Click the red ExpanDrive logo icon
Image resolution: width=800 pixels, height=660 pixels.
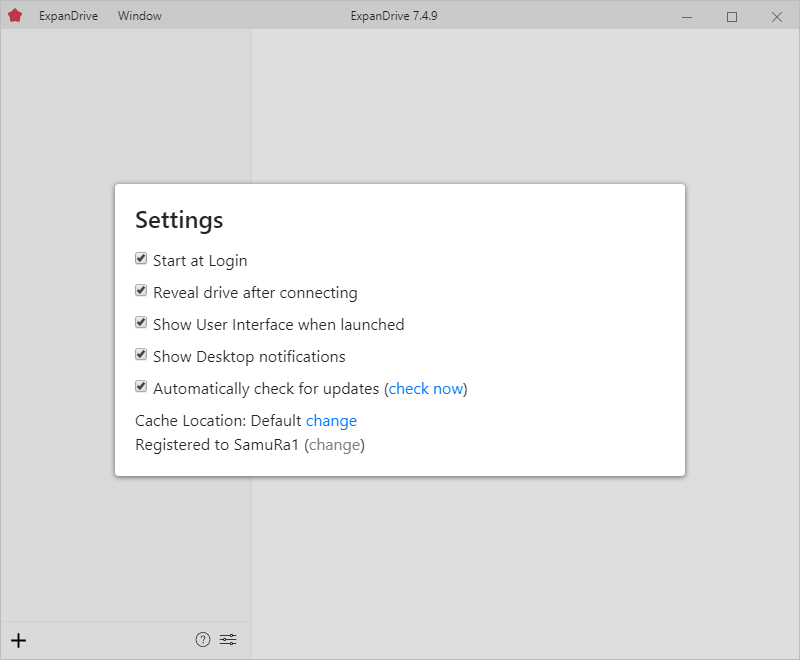[x=15, y=16]
